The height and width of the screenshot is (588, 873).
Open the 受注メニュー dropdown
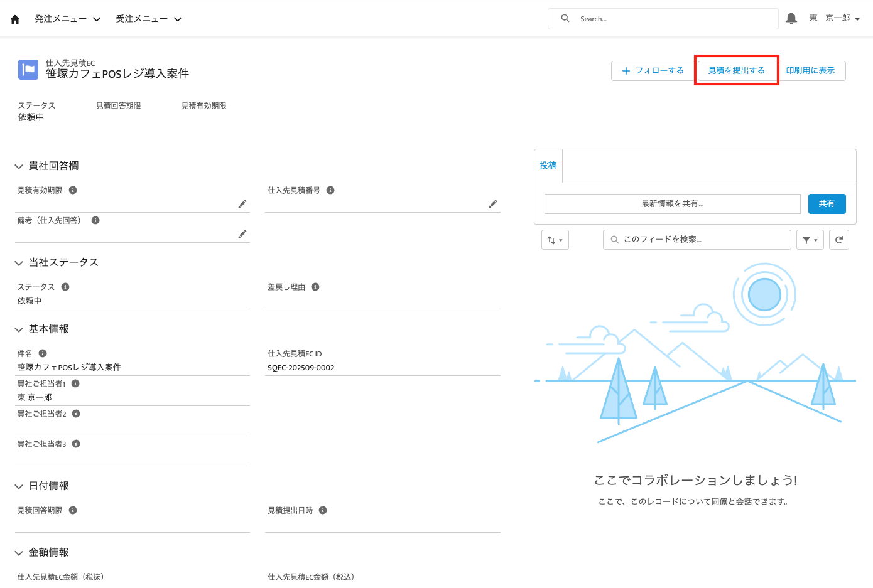pyautogui.click(x=149, y=19)
